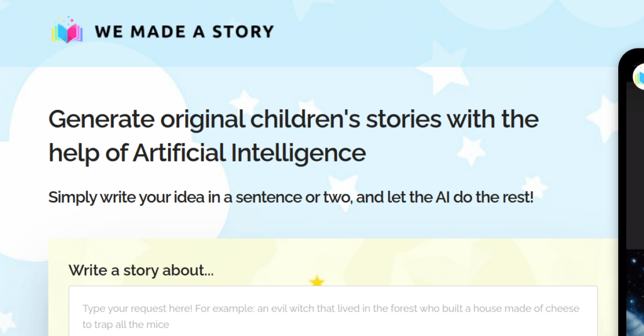Click the partial white star at left edge
The height and width of the screenshot is (336, 644).
[x=6, y=320]
